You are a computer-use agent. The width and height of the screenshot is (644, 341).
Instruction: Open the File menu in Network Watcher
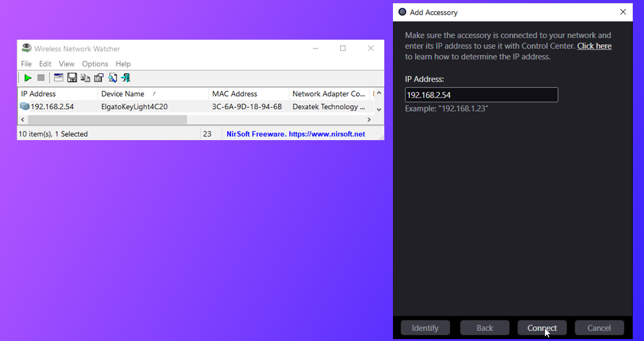point(26,64)
